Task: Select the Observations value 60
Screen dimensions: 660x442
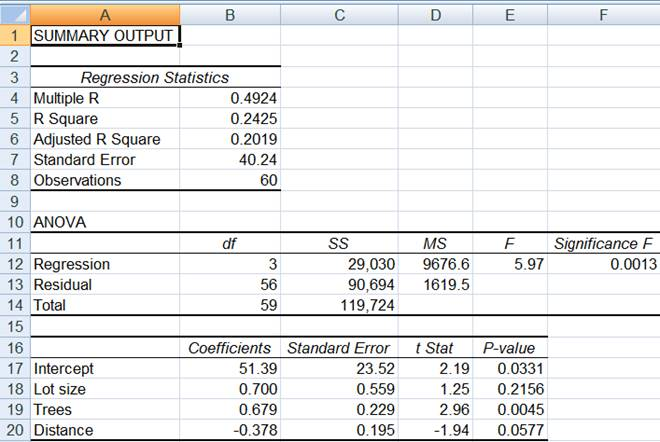Action: [231, 181]
